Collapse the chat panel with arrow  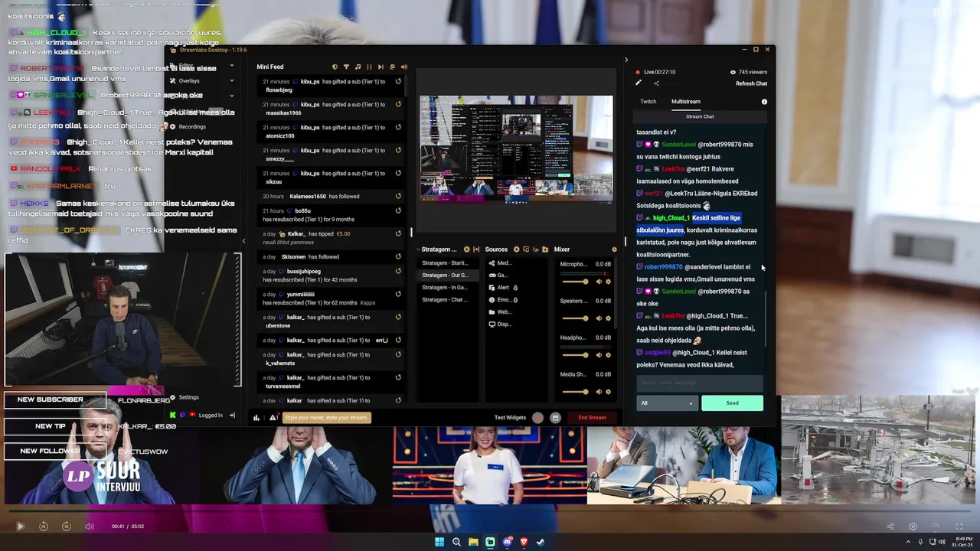point(626,60)
